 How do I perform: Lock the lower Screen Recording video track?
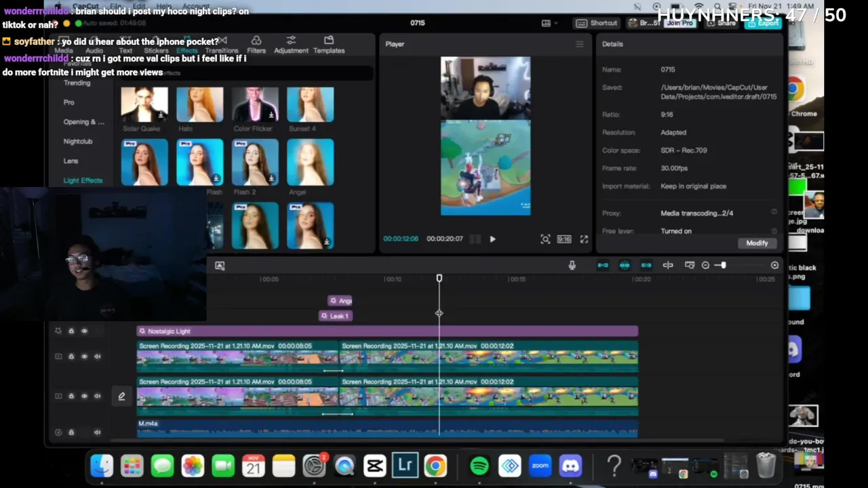[x=71, y=396]
